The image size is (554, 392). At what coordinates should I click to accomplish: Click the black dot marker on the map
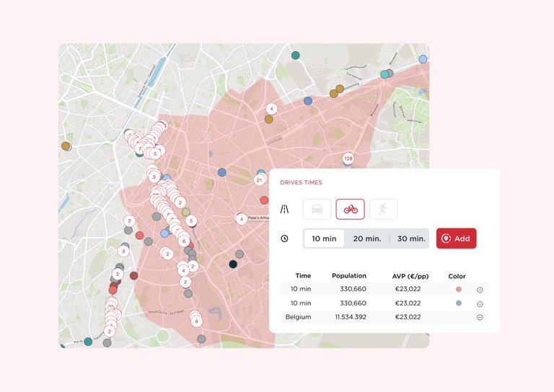(233, 264)
